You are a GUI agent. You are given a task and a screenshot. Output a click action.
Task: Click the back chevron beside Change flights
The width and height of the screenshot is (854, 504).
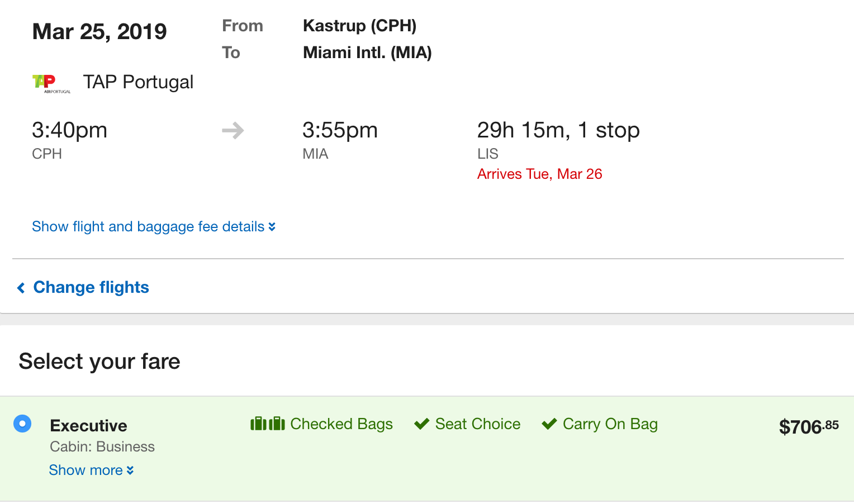click(x=21, y=288)
